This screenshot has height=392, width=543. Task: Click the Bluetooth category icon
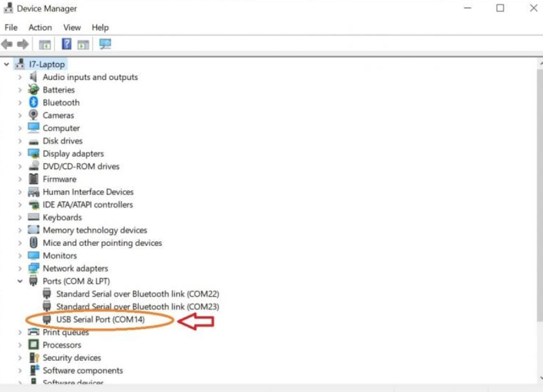pos(34,102)
